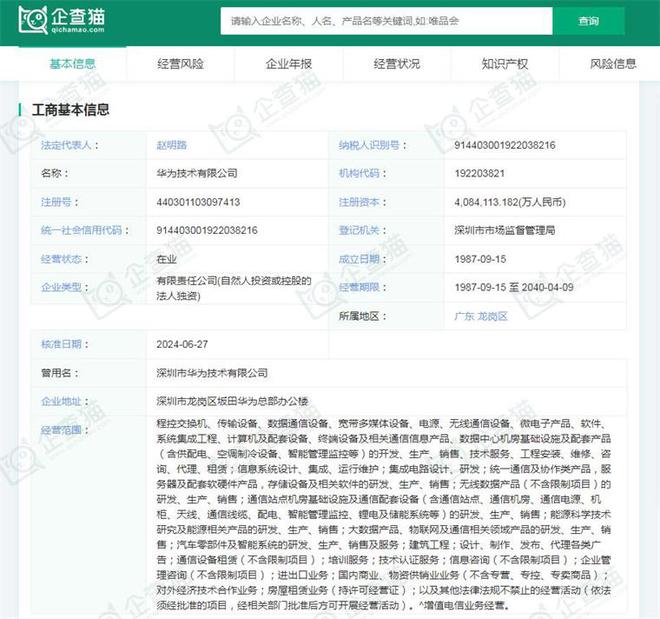The height and width of the screenshot is (619, 660).
Task: Click the 广东 region link
Action: (x=464, y=316)
